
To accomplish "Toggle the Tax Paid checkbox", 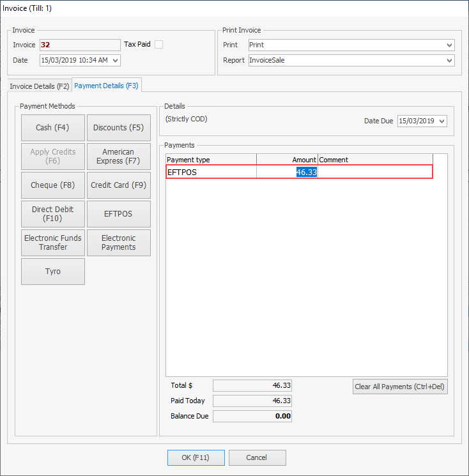I will click(159, 45).
